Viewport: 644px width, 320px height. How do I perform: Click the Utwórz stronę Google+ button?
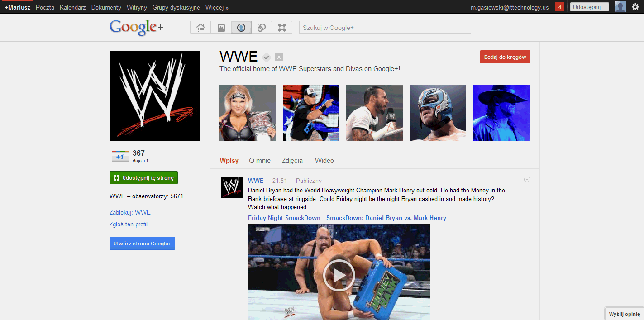(142, 243)
